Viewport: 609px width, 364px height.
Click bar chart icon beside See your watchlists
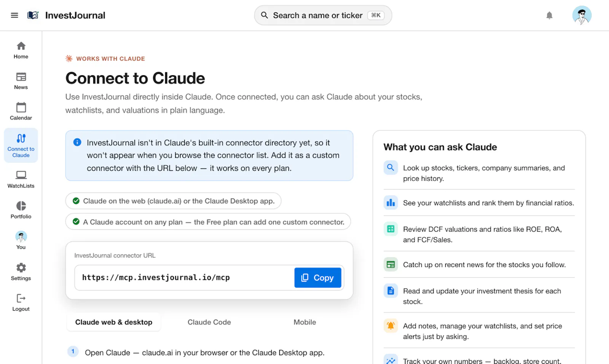pyautogui.click(x=391, y=203)
